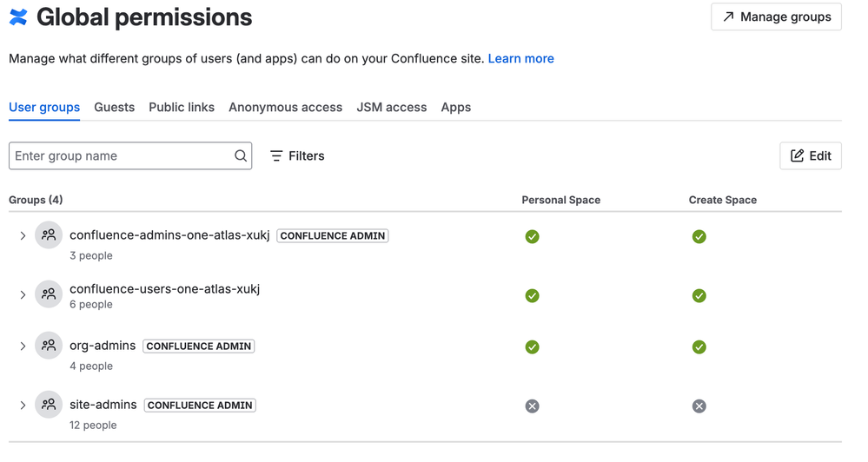Image resolution: width=868 pixels, height=462 pixels.
Task: Expand the org-admins group row
Action: point(23,346)
